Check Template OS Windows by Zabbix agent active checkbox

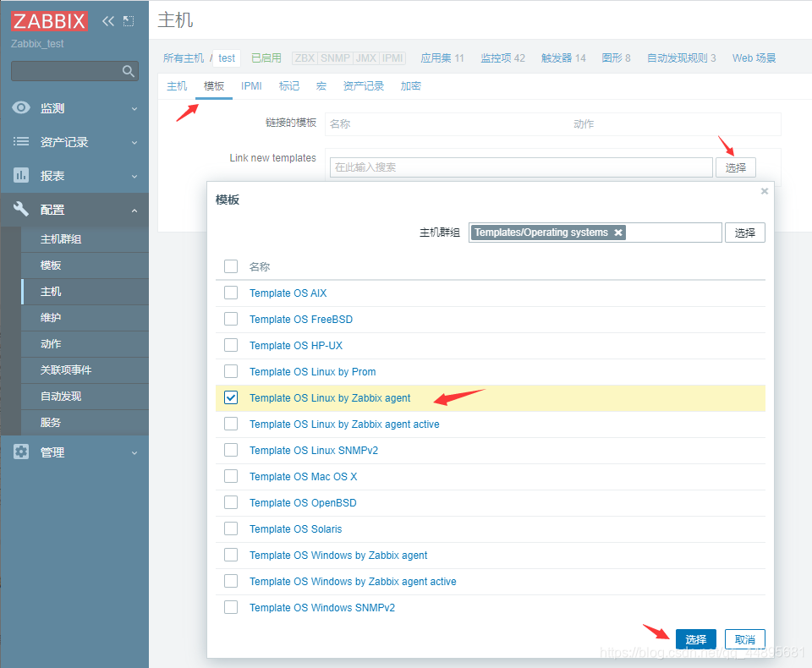[231, 581]
